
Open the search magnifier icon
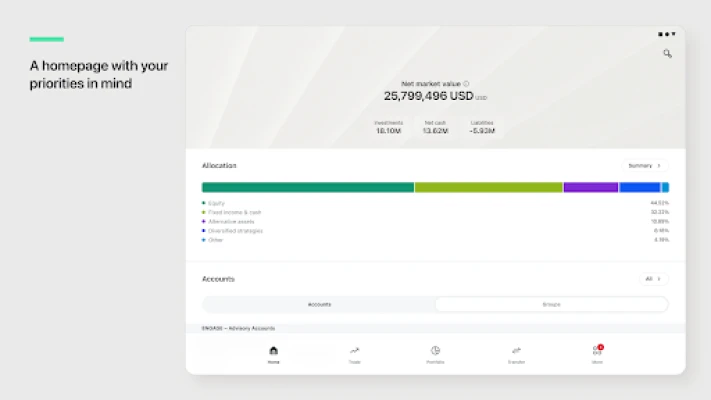click(667, 54)
